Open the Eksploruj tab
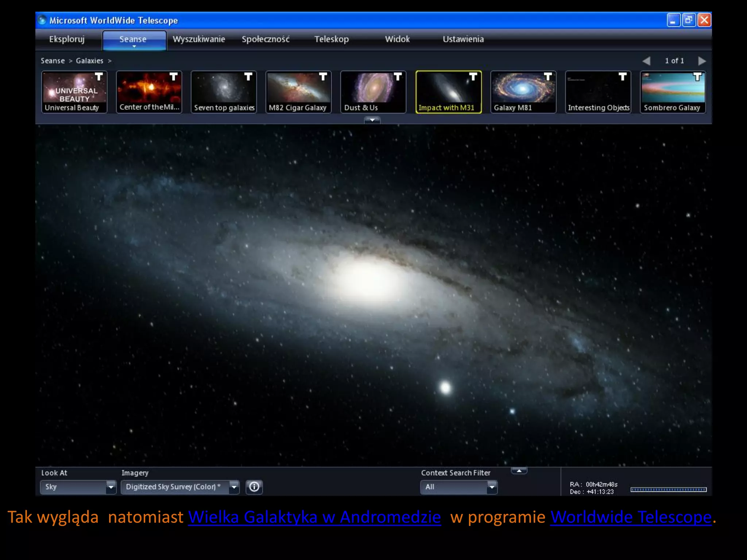 [67, 39]
